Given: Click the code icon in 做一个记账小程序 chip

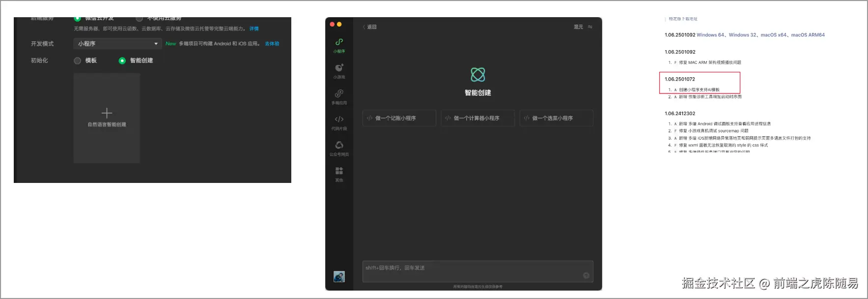Looking at the screenshot, I should click(369, 118).
